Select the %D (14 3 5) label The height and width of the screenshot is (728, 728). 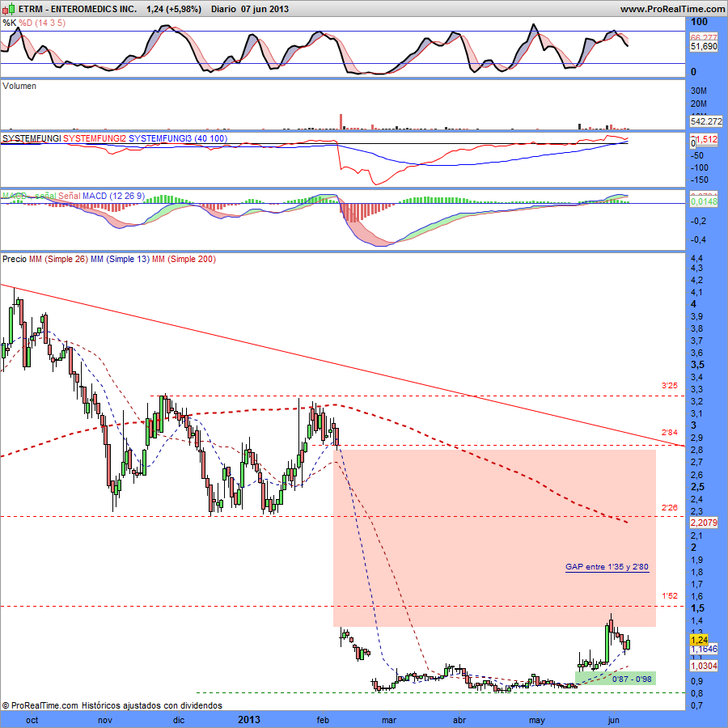[x=42, y=23]
